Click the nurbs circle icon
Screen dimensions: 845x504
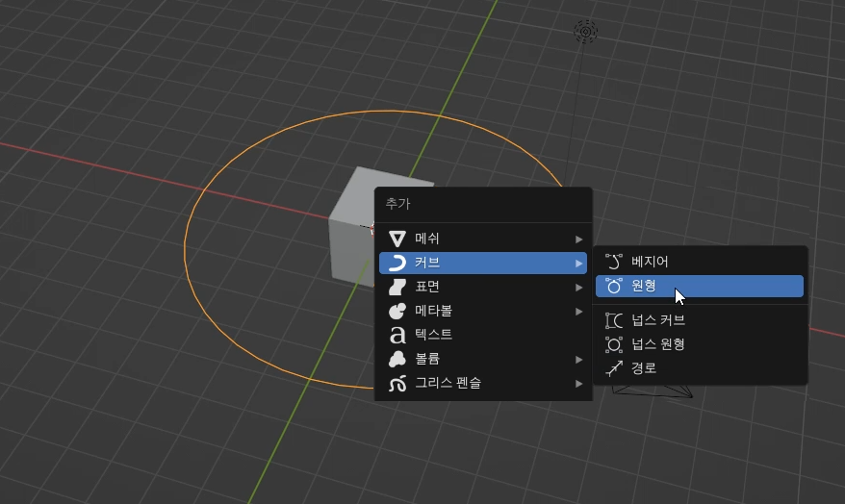[x=614, y=344]
